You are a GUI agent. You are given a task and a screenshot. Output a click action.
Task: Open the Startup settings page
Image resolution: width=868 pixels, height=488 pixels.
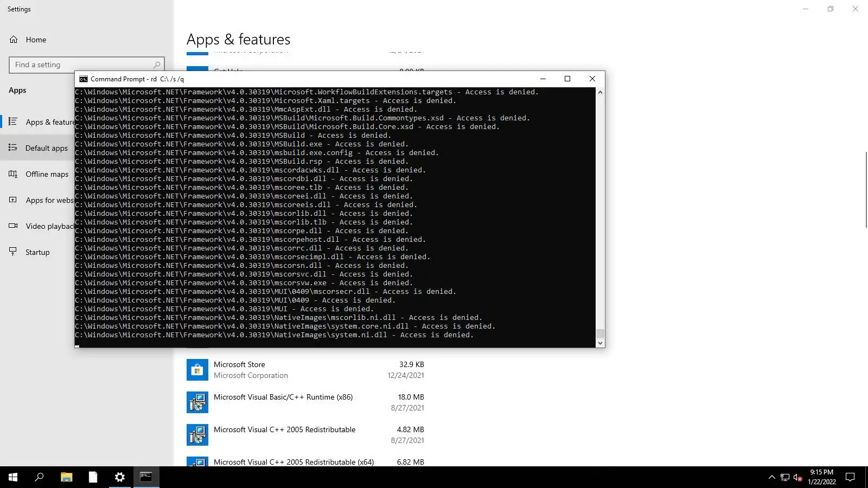[x=37, y=252]
